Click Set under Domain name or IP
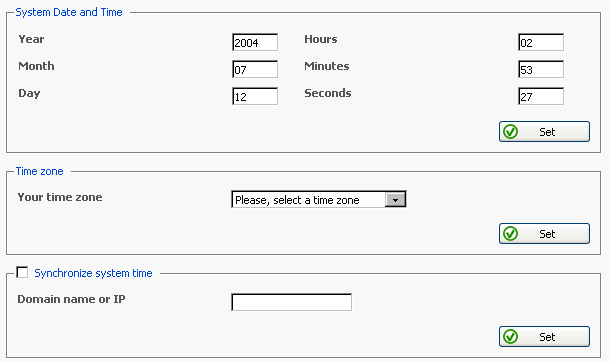This screenshot has width=609, height=362. tap(544, 336)
